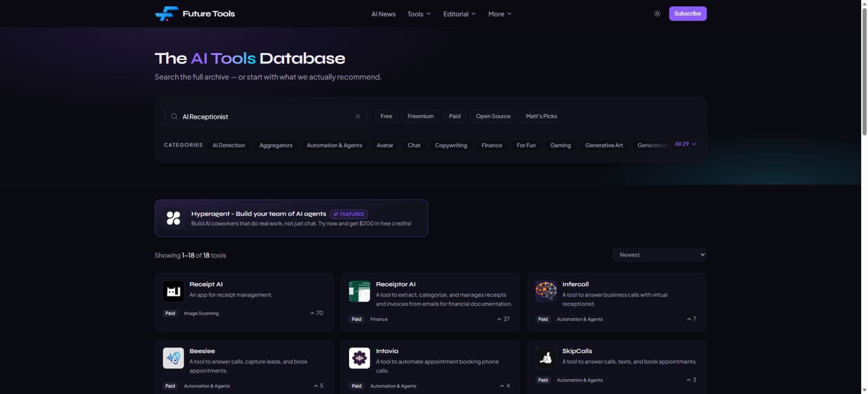Click the scrollbar down arrow
The height and width of the screenshot is (394, 868).
coord(864,390)
